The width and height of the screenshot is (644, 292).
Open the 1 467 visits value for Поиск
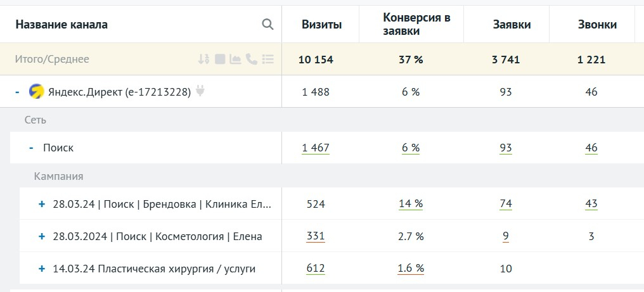click(x=316, y=148)
